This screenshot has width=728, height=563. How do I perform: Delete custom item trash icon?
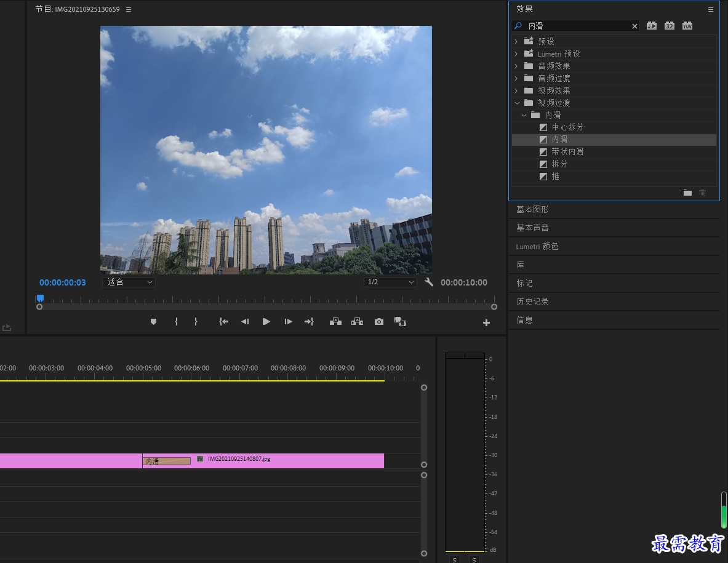pyautogui.click(x=703, y=193)
